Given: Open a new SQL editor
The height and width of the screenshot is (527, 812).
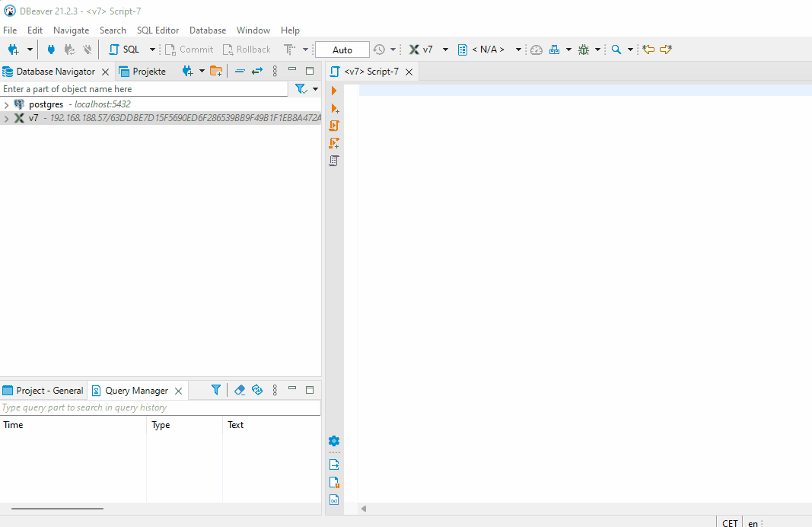Looking at the screenshot, I should tap(127, 49).
